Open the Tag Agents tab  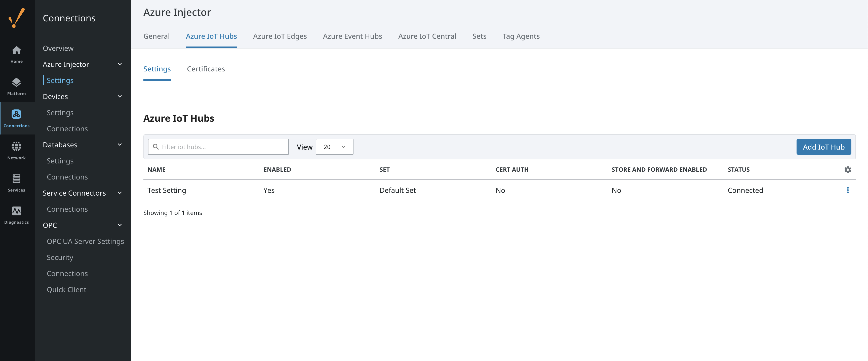click(521, 36)
